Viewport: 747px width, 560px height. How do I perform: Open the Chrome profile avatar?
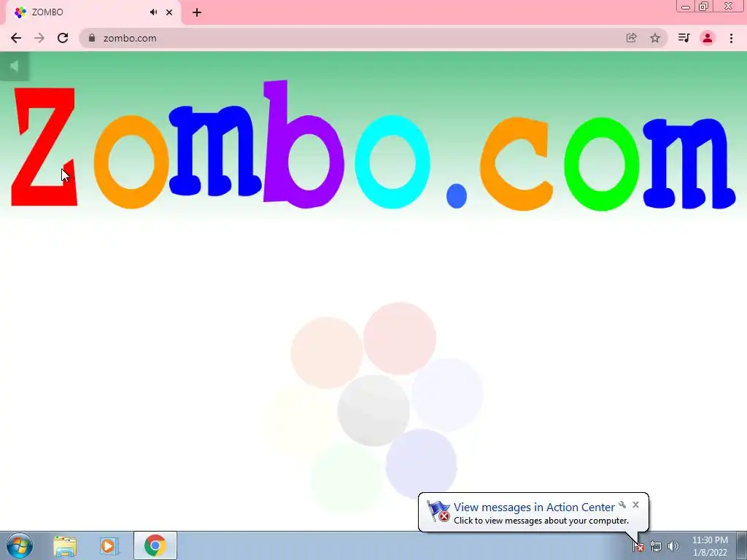coord(708,38)
